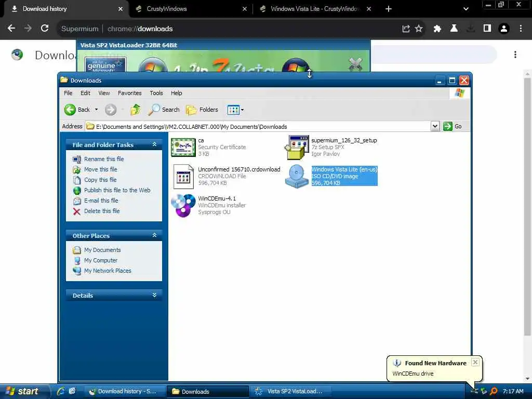Click the magnifier tray icon
The height and width of the screenshot is (399, 532).
click(494, 391)
